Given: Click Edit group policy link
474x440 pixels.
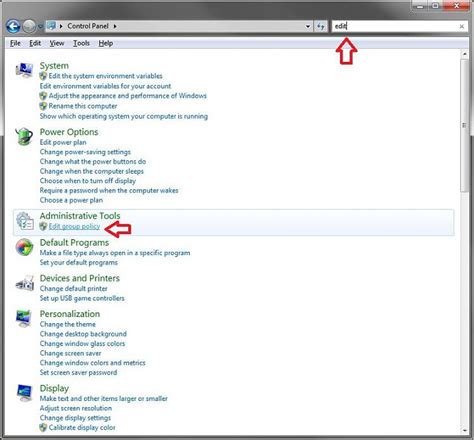Looking at the screenshot, I should tap(74, 226).
